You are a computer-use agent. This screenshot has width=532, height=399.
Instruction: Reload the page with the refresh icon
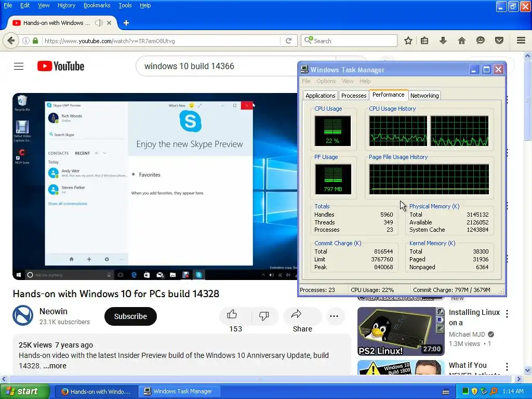click(x=289, y=41)
